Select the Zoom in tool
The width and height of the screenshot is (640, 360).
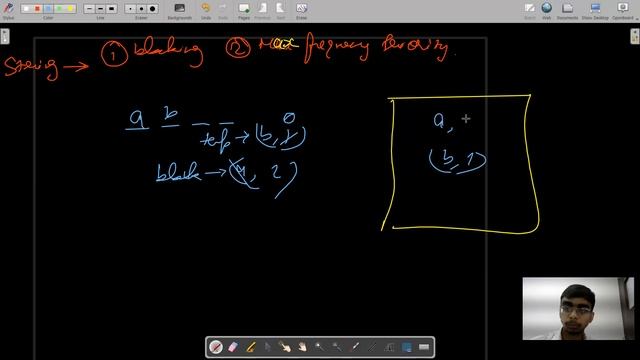pyautogui.click(x=320, y=347)
